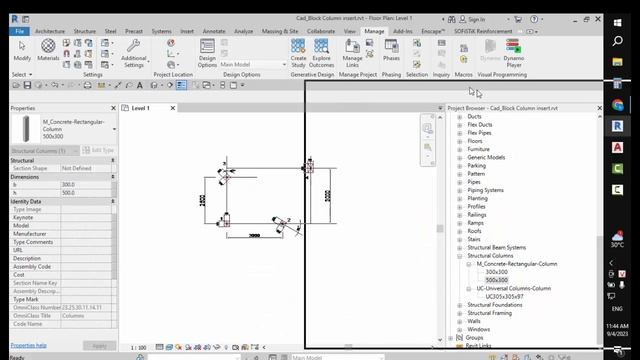
Task: Open the Autodesk App Store cart icon
Action: tap(518, 19)
